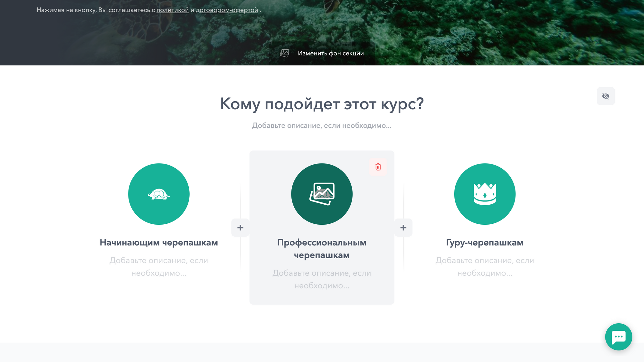Click the section description placeholder text
The image size is (644, 362).
coord(322,125)
